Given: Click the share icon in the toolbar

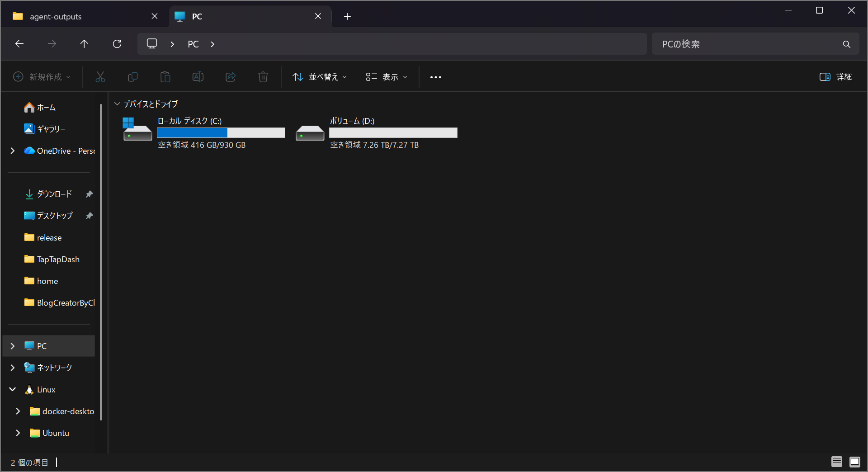Looking at the screenshot, I should pos(231,77).
